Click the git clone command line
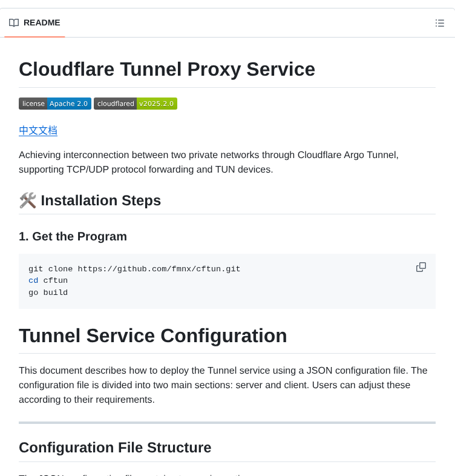The width and height of the screenshot is (455, 476). (x=134, y=269)
